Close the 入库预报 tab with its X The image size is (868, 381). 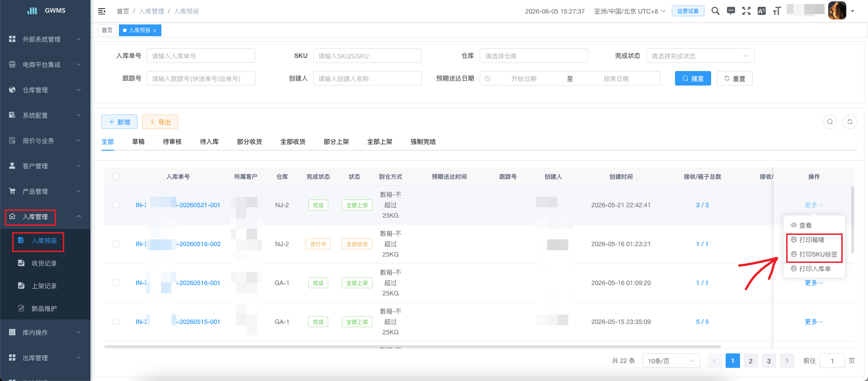[155, 31]
